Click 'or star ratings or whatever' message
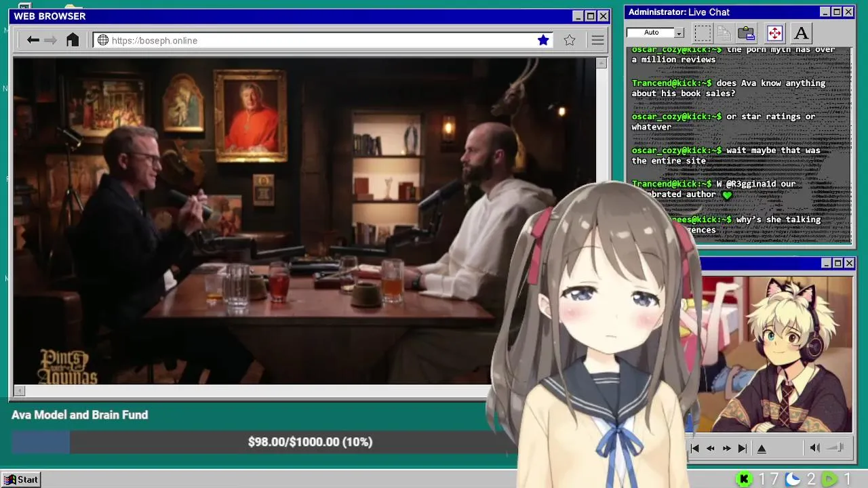Image resolution: width=868 pixels, height=488 pixels. coord(724,121)
